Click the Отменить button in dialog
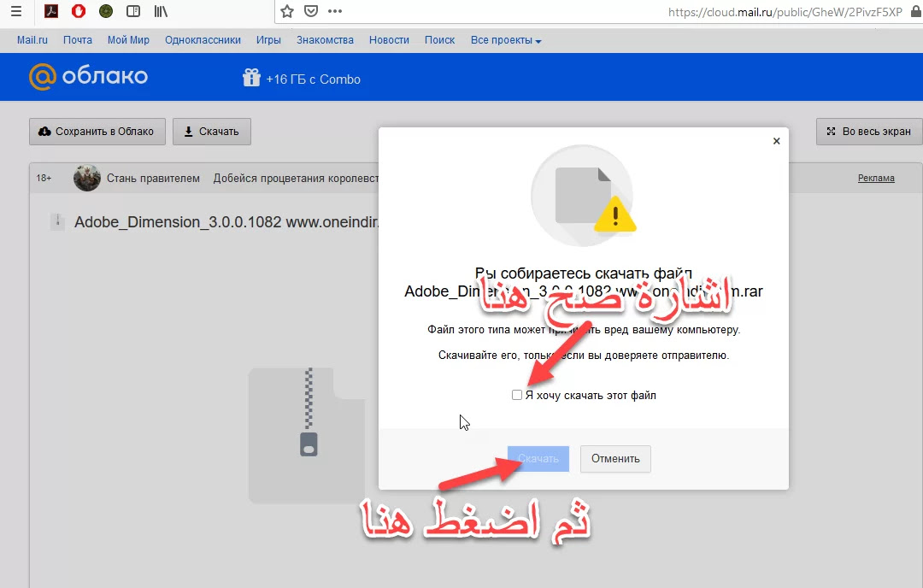This screenshot has height=588, width=923. tap(615, 458)
